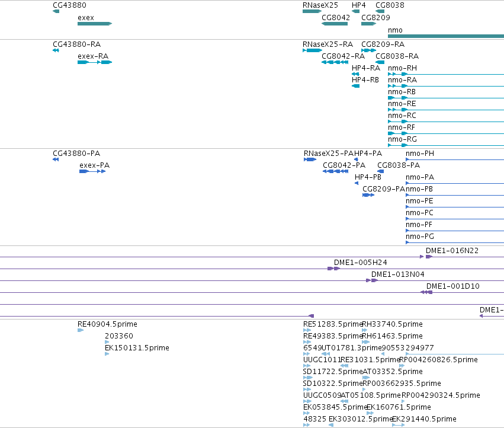The width and height of the screenshot is (504, 428).
Task: Click the nmo-RE transcript label
Action: pyautogui.click(x=402, y=104)
